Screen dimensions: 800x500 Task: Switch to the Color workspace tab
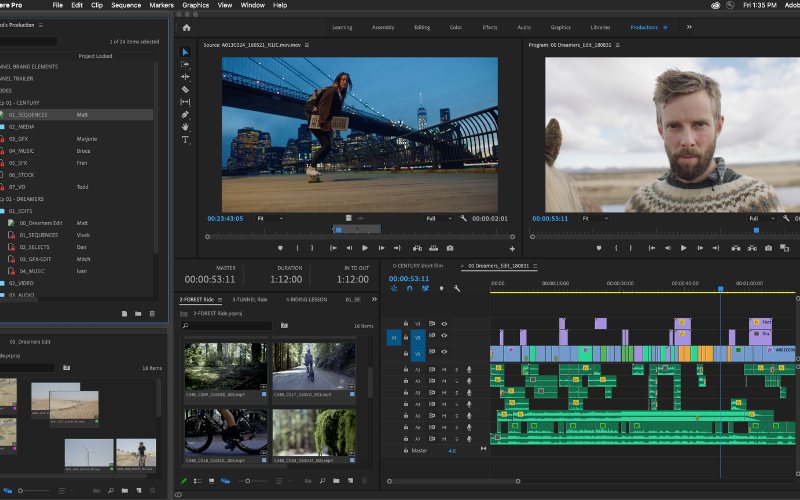[x=456, y=27]
